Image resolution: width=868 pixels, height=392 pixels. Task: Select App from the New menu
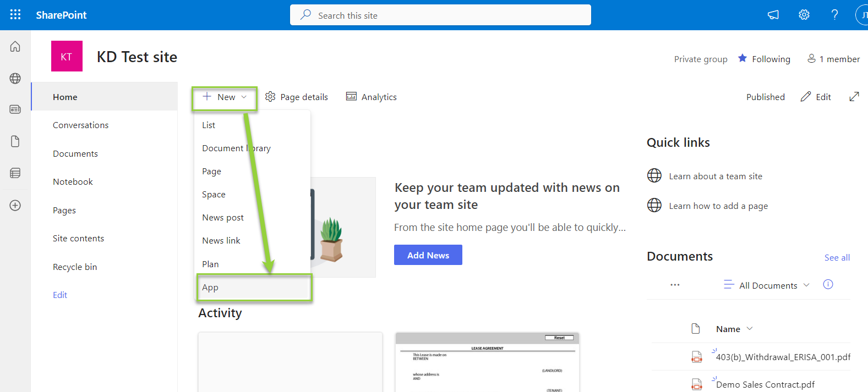point(210,287)
